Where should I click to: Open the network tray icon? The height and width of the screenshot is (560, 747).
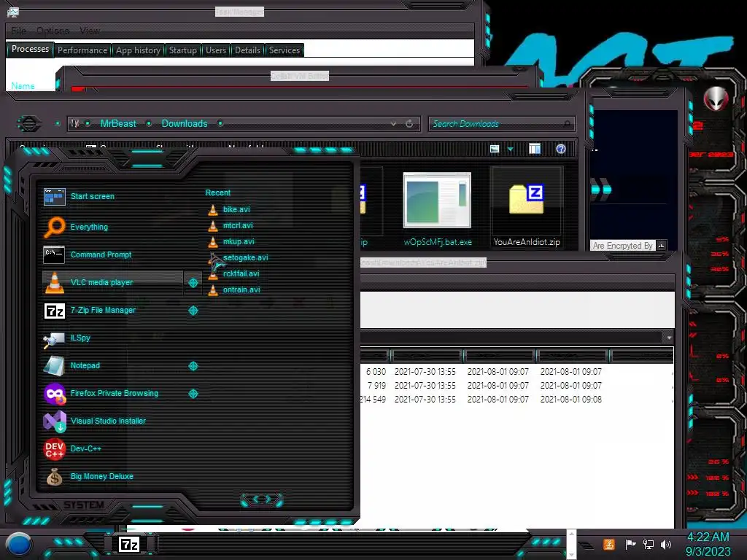[649, 544]
